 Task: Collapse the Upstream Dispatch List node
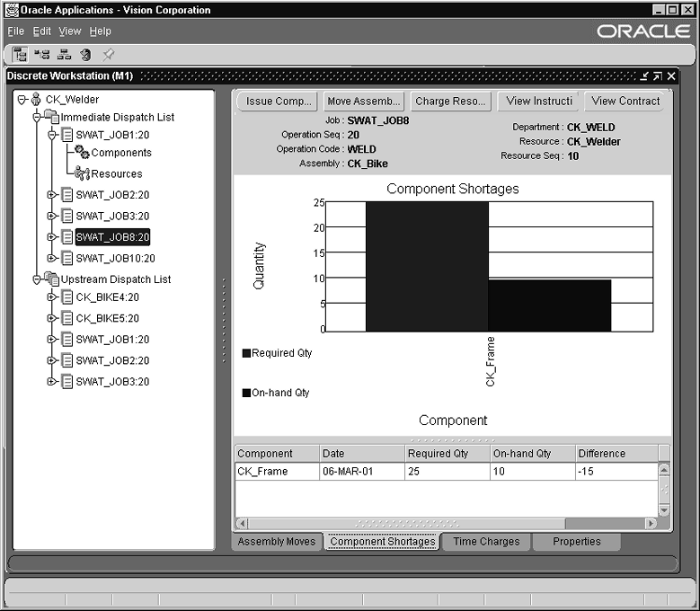(37, 279)
